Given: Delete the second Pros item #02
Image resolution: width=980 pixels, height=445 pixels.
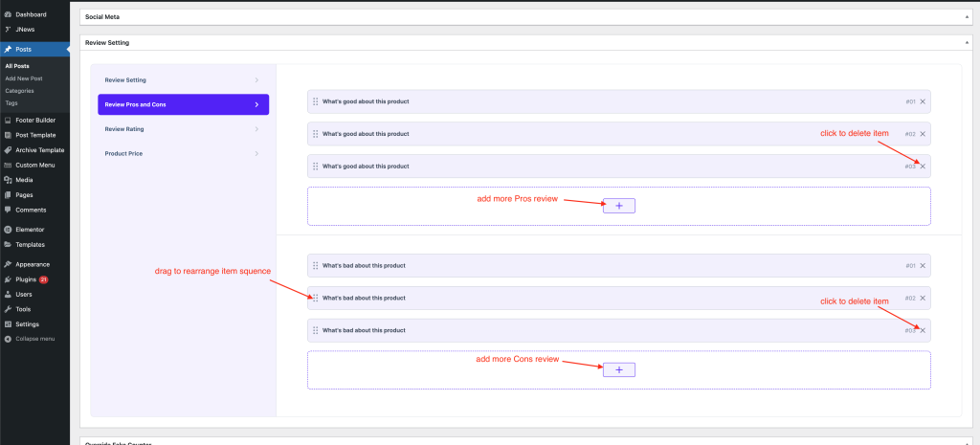Looking at the screenshot, I should click(923, 134).
